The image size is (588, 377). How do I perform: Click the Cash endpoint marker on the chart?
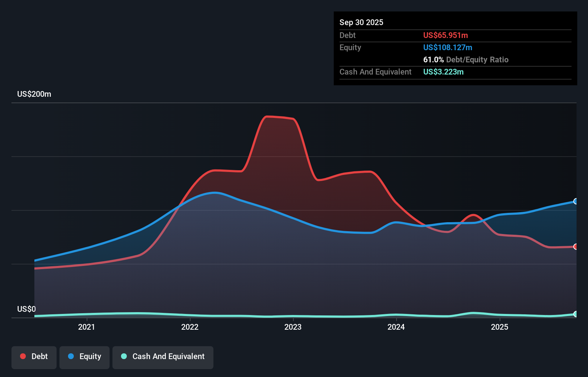coord(575,315)
